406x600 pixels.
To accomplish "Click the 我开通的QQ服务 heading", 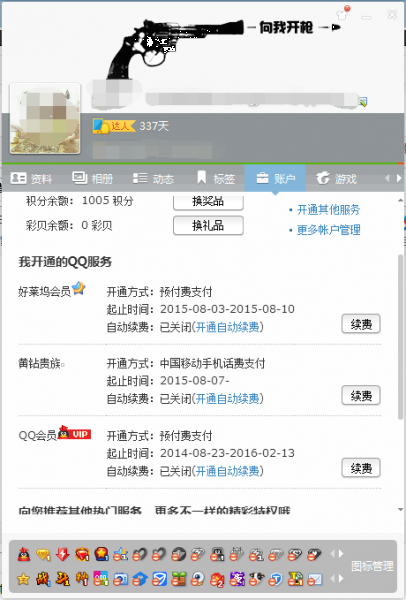I will 65,262.
